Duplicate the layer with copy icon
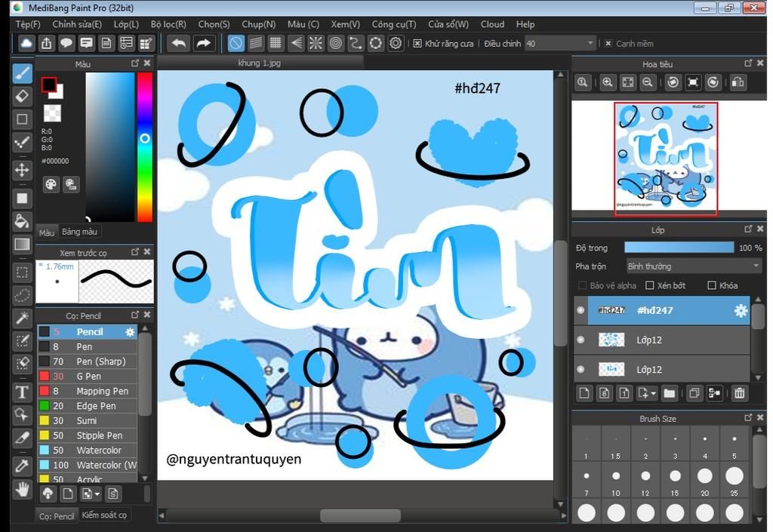 694,393
